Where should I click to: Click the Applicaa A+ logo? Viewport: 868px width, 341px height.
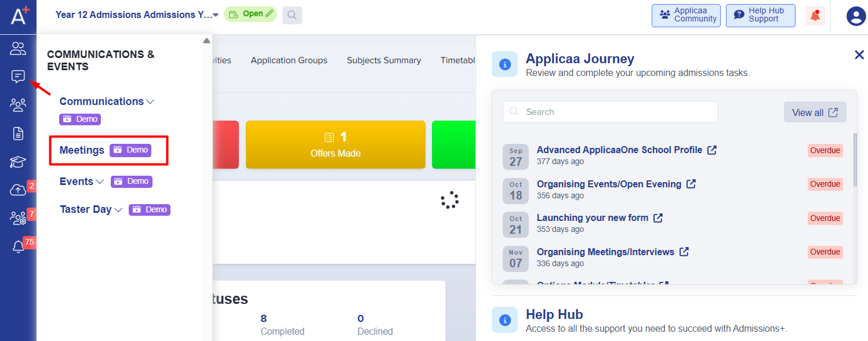(18, 14)
